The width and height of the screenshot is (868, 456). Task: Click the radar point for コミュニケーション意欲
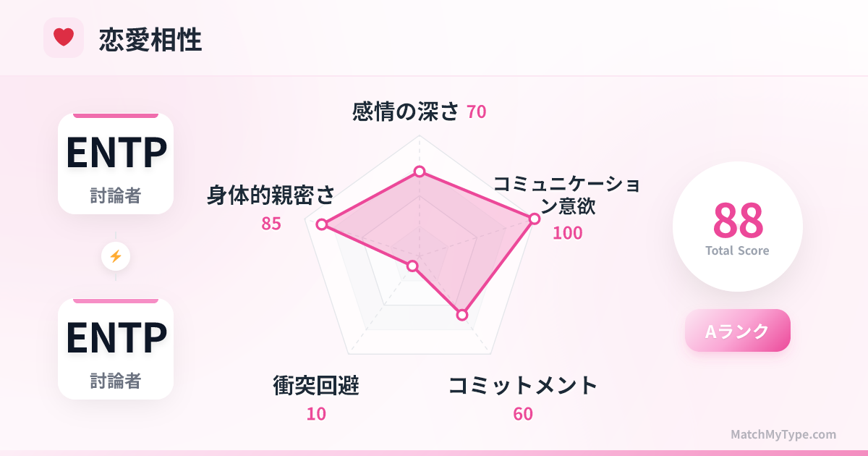click(535, 218)
